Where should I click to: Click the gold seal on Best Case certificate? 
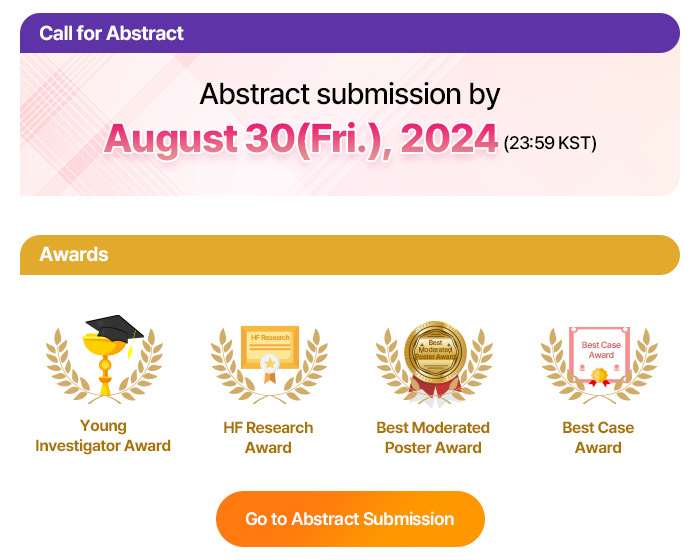(599, 377)
